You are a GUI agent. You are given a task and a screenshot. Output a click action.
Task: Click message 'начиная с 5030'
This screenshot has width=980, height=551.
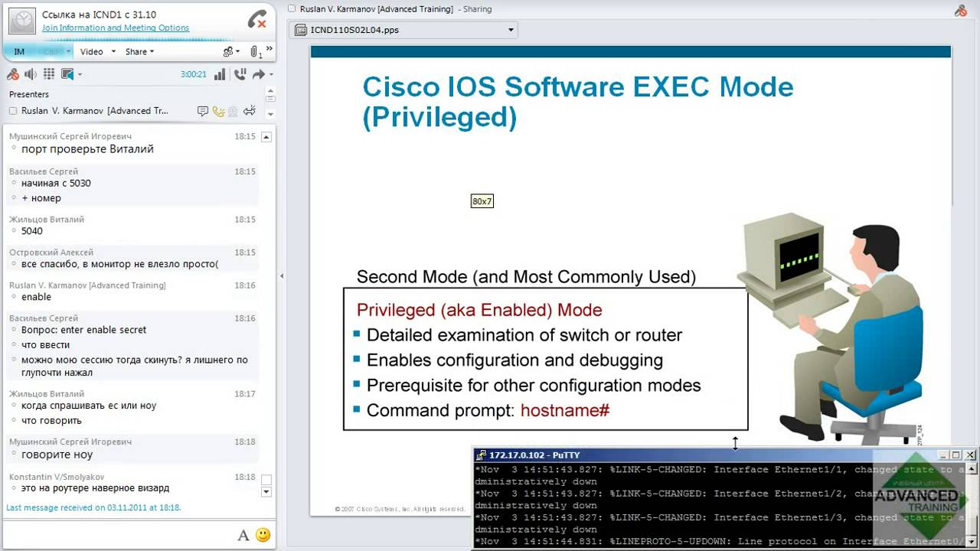(56, 184)
